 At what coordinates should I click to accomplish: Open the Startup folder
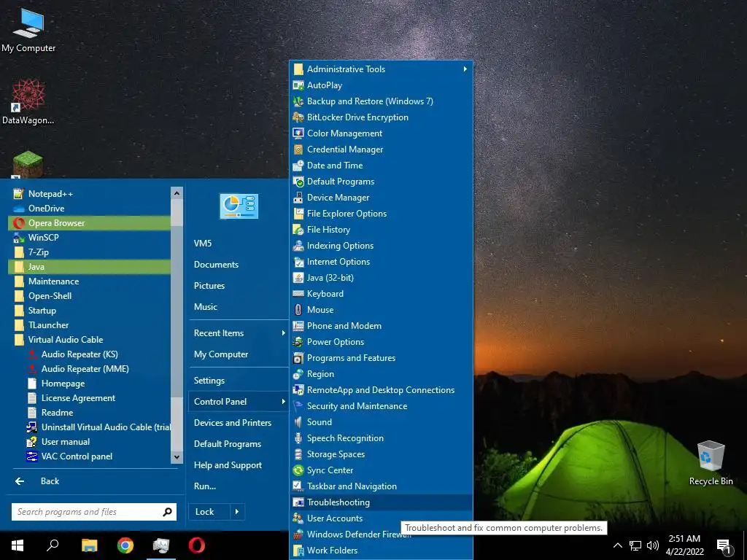[x=90, y=311]
